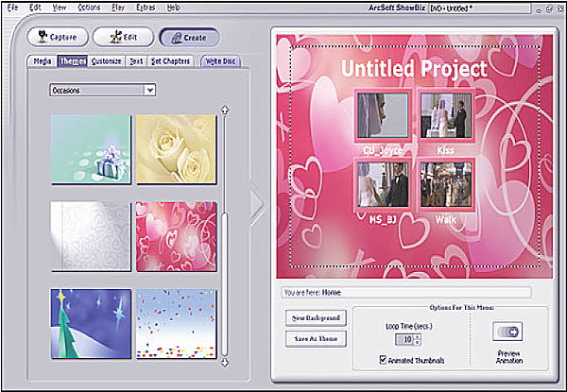Open the Set Chapters tab

click(x=171, y=61)
